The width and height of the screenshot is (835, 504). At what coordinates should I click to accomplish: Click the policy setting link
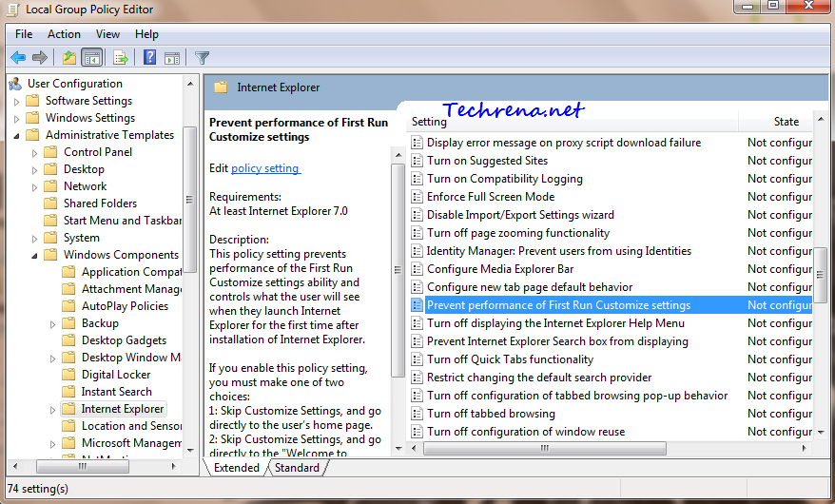(265, 168)
